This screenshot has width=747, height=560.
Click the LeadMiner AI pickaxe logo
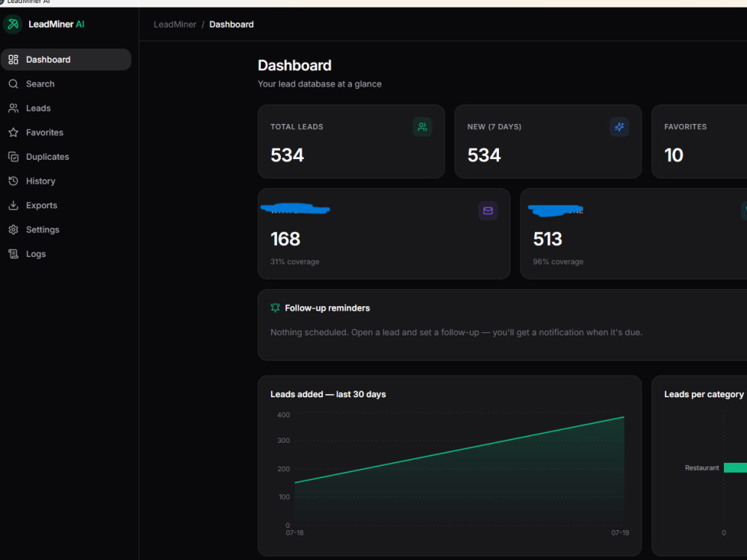coord(13,25)
